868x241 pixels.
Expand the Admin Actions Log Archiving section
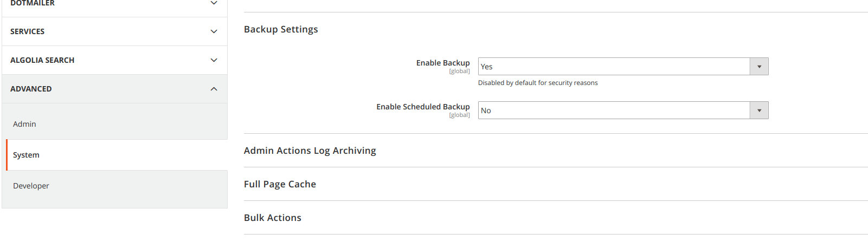point(310,151)
